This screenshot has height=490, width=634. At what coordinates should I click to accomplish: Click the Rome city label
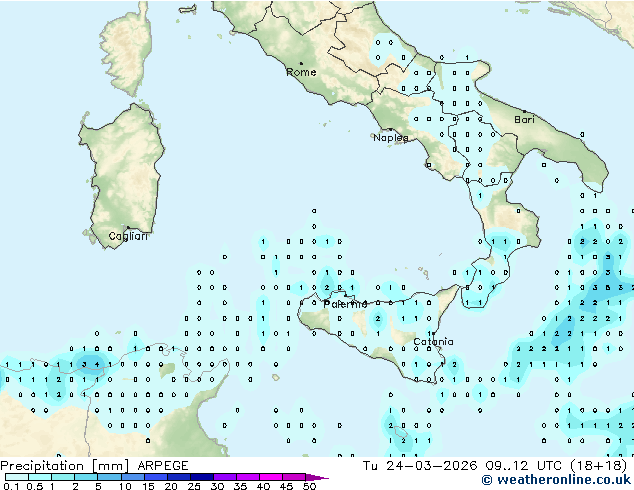(x=301, y=72)
